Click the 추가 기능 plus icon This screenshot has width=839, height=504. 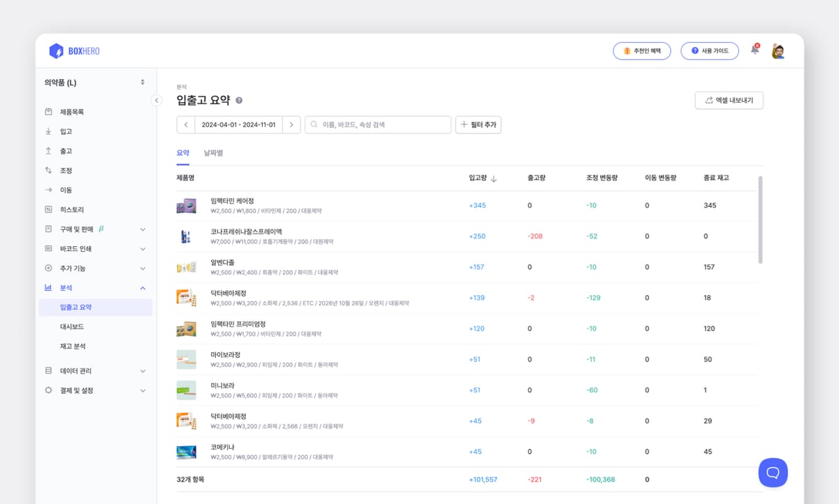tap(48, 268)
